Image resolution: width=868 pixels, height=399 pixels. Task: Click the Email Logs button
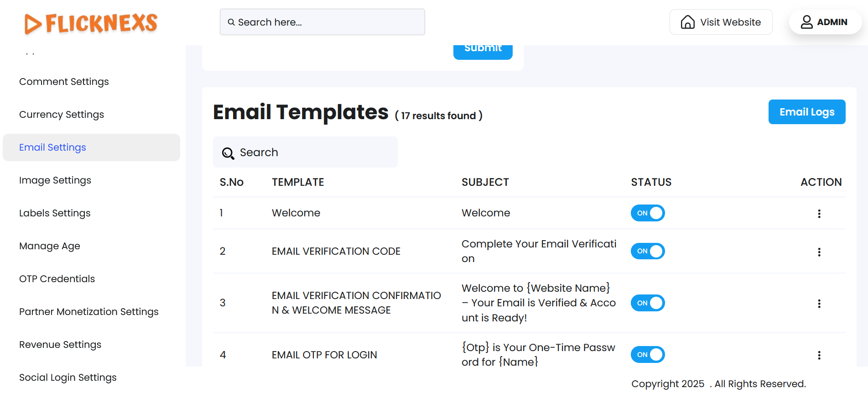[806, 112]
